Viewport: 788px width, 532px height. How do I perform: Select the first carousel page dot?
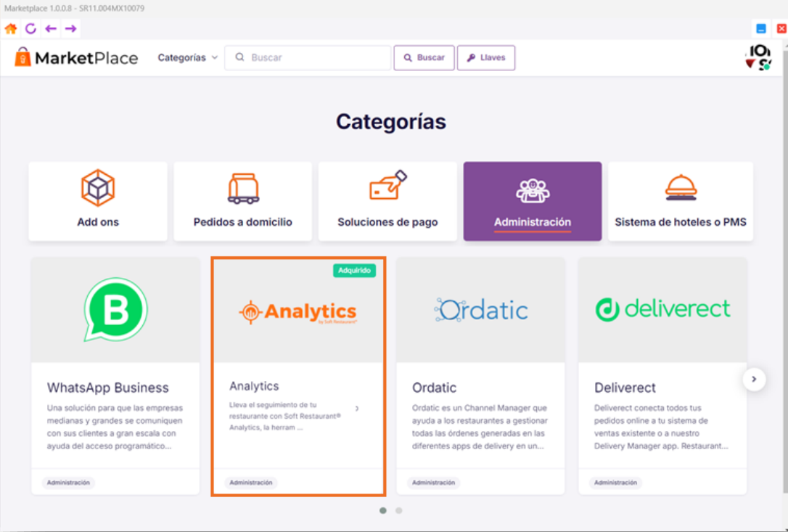(383, 510)
